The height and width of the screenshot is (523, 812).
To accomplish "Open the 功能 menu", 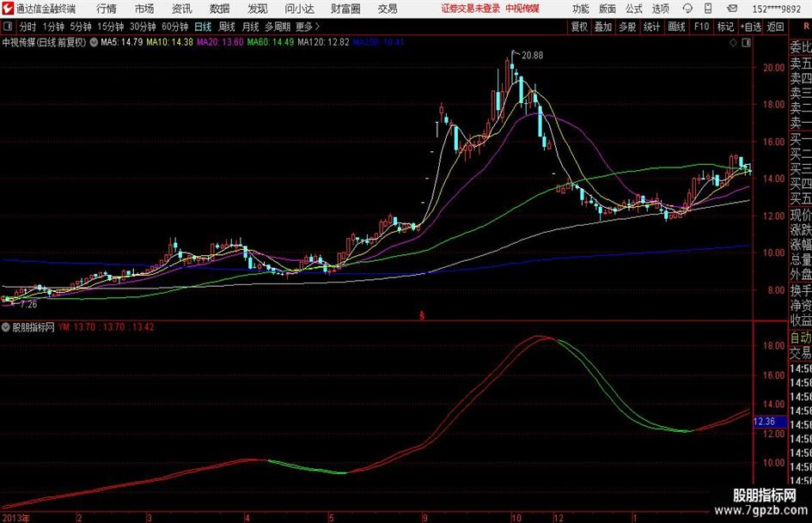I will coord(581,9).
